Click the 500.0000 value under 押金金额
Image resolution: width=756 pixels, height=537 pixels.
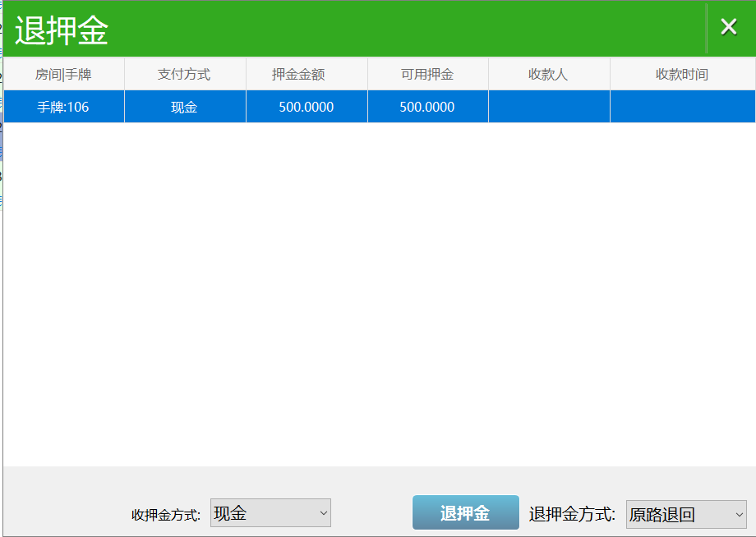point(307,107)
